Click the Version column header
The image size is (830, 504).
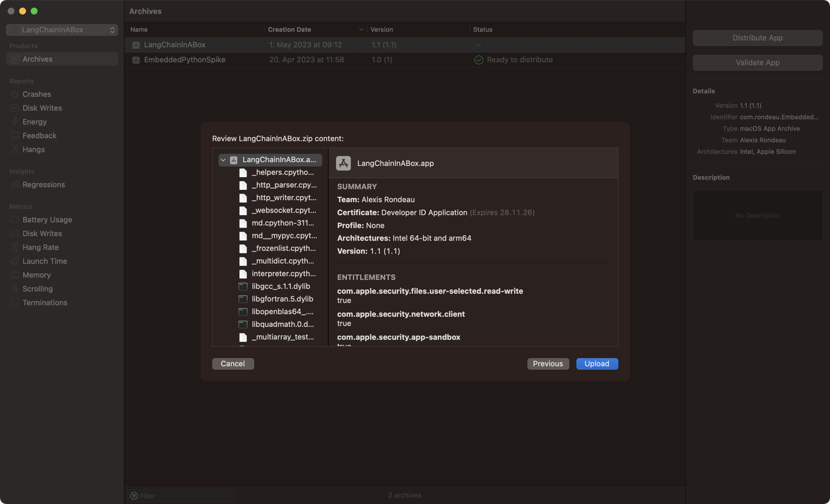point(382,30)
